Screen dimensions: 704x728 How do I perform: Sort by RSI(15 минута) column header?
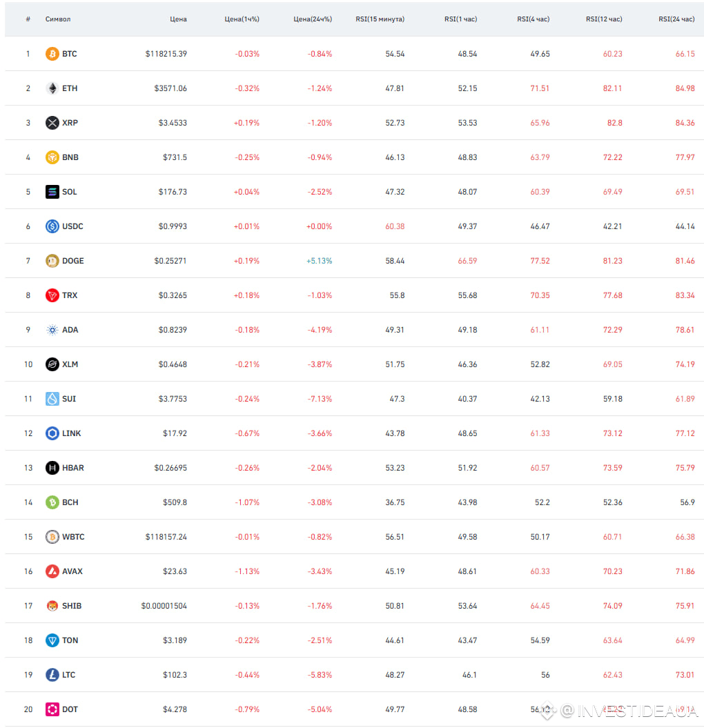[x=380, y=19]
